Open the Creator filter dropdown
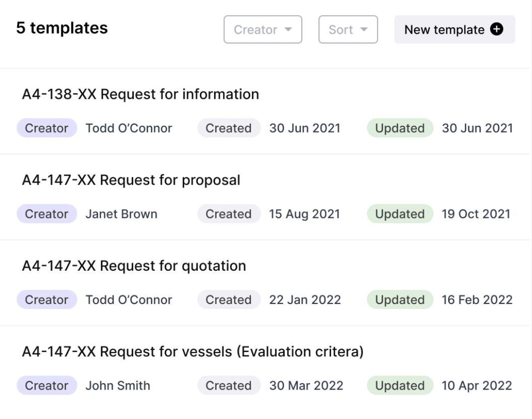The height and width of the screenshot is (419, 532). click(263, 29)
